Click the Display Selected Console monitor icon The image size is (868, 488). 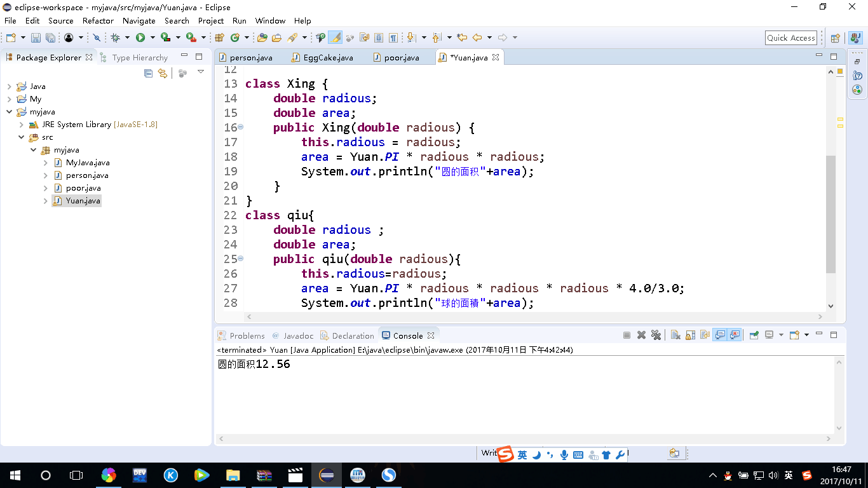pyautogui.click(x=769, y=335)
